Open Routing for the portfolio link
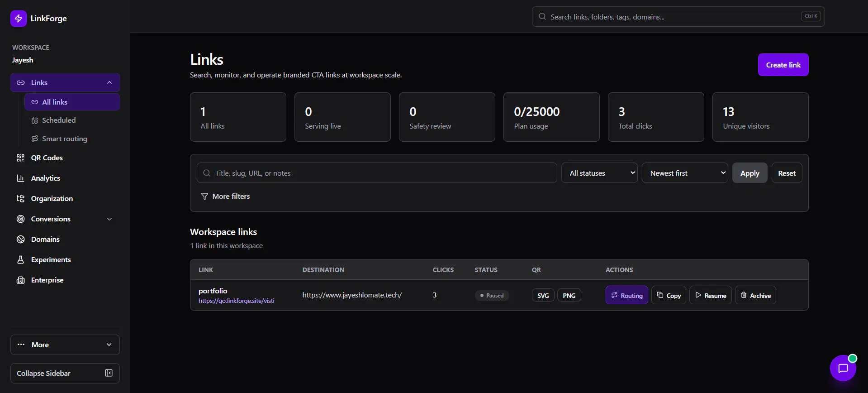 point(626,295)
